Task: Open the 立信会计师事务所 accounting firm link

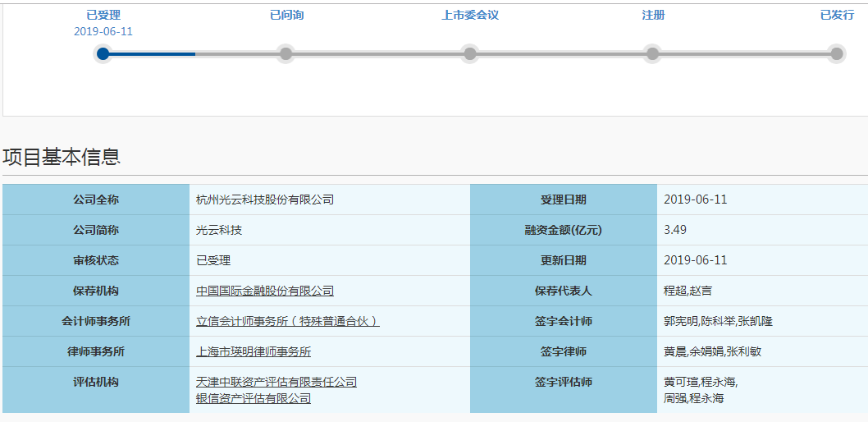Action: pos(288,321)
